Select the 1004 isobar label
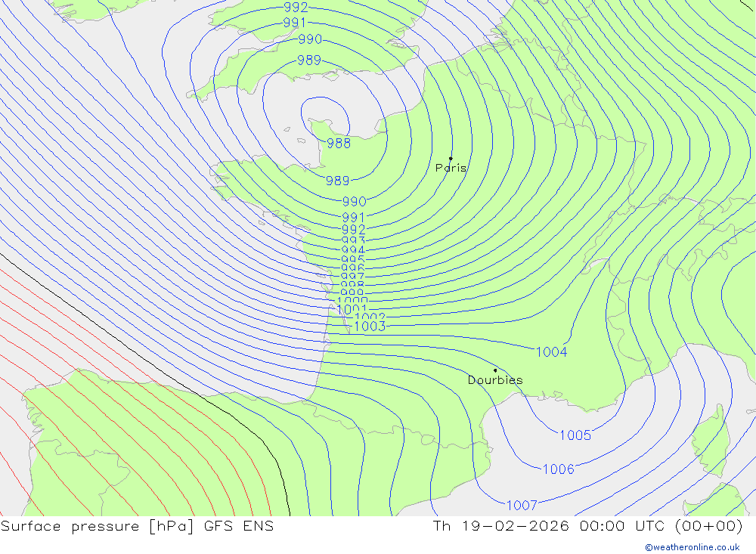 pyautogui.click(x=552, y=352)
